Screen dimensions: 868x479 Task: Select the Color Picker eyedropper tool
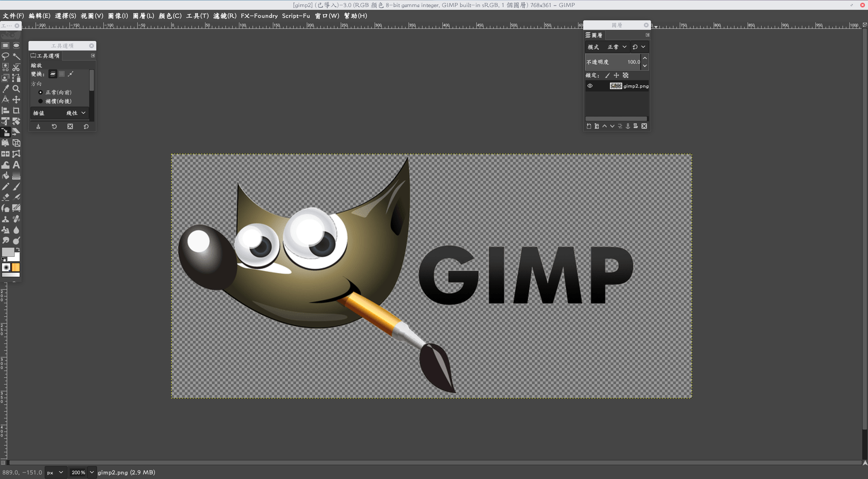tap(5, 89)
